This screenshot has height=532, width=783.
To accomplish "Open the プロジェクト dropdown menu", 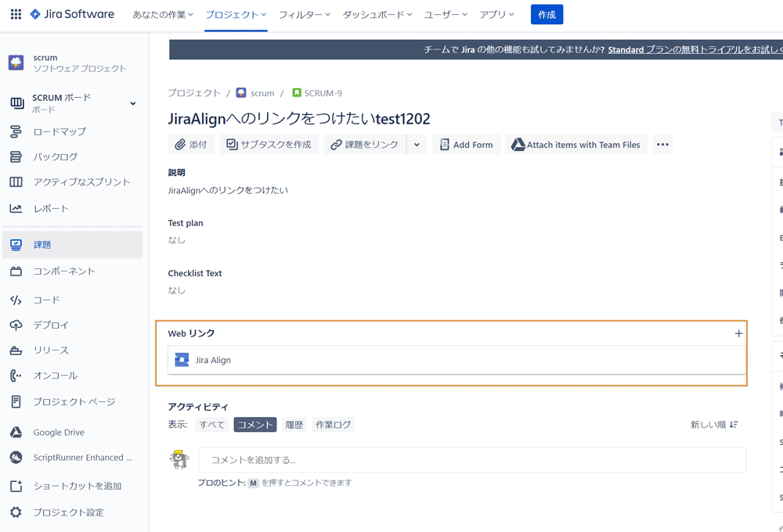I will [x=236, y=15].
